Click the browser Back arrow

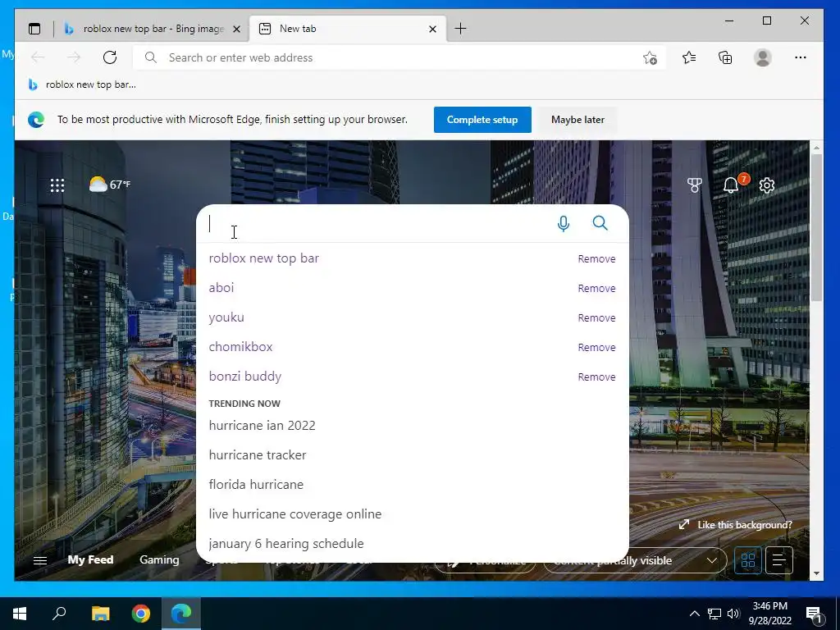tap(38, 57)
